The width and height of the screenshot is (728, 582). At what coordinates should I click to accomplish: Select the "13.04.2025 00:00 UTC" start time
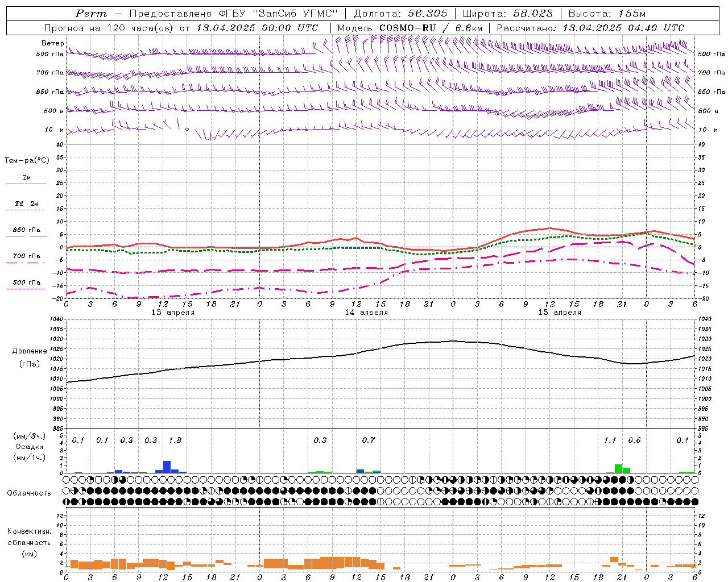point(257,28)
